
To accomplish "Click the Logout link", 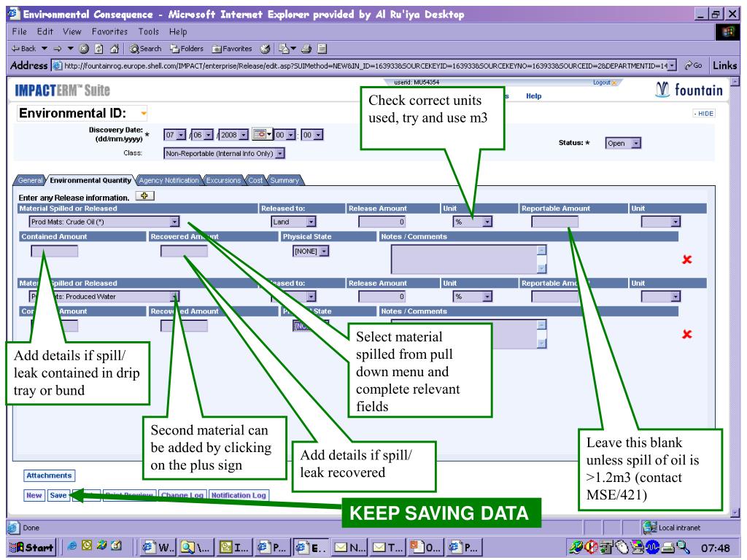I will (x=602, y=82).
